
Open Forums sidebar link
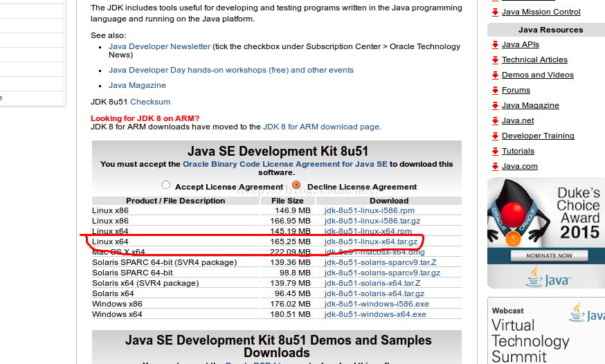pyautogui.click(x=516, y=90)
